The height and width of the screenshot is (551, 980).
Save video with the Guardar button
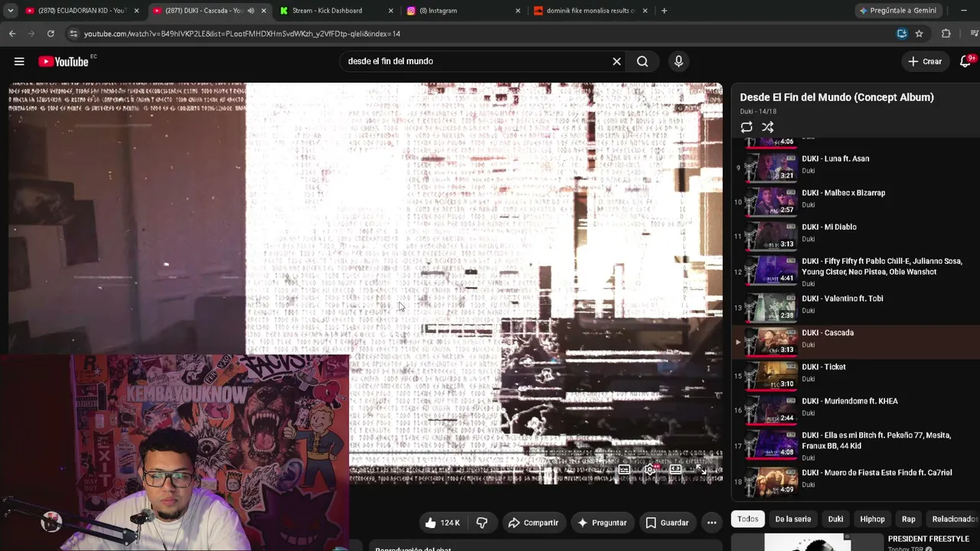(667, 523)
